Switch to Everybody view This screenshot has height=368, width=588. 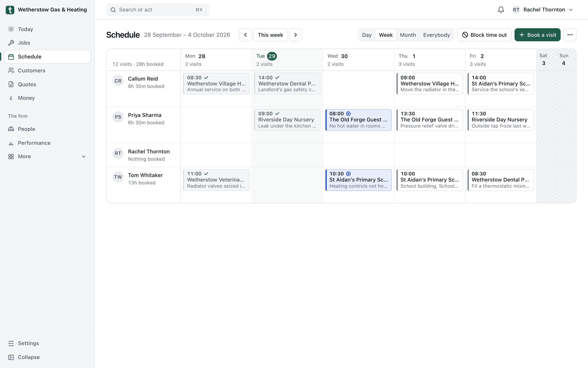(436, 35)
